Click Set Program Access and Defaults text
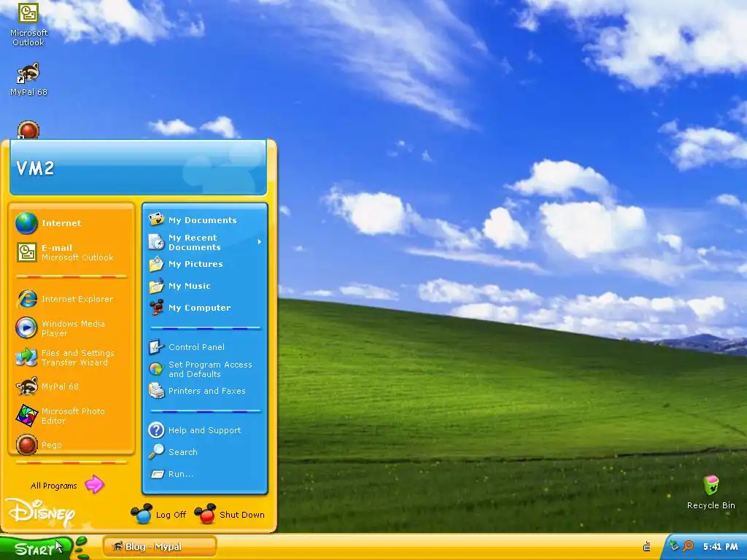Image resolution: width=747 pixels, height=560 pixels. pyautogui.click(x=210, y=369)
